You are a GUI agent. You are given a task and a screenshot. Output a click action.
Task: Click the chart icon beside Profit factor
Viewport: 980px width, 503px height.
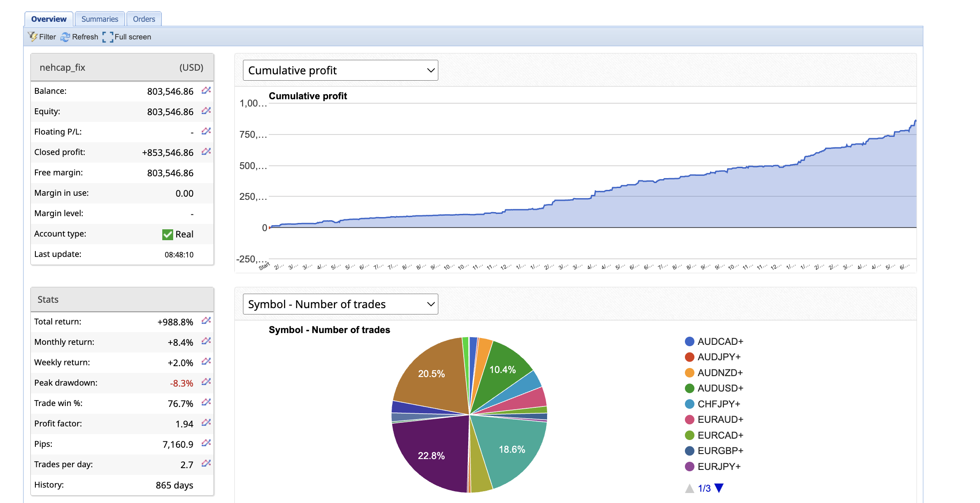tap(206, 423)
